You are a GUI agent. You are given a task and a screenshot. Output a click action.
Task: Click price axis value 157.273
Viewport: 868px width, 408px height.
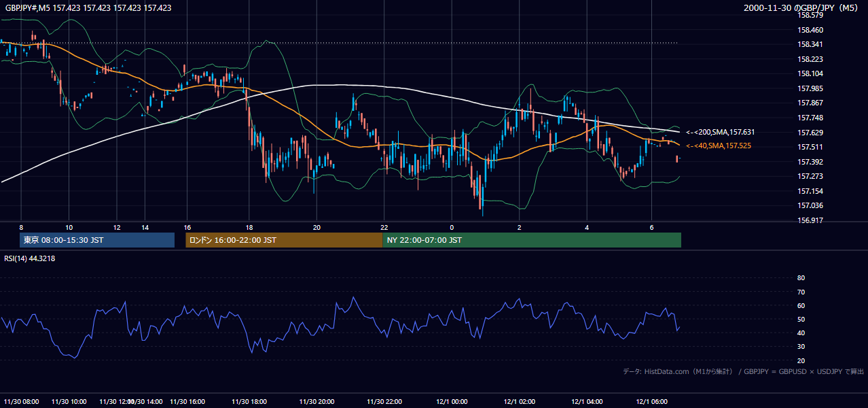810,176
